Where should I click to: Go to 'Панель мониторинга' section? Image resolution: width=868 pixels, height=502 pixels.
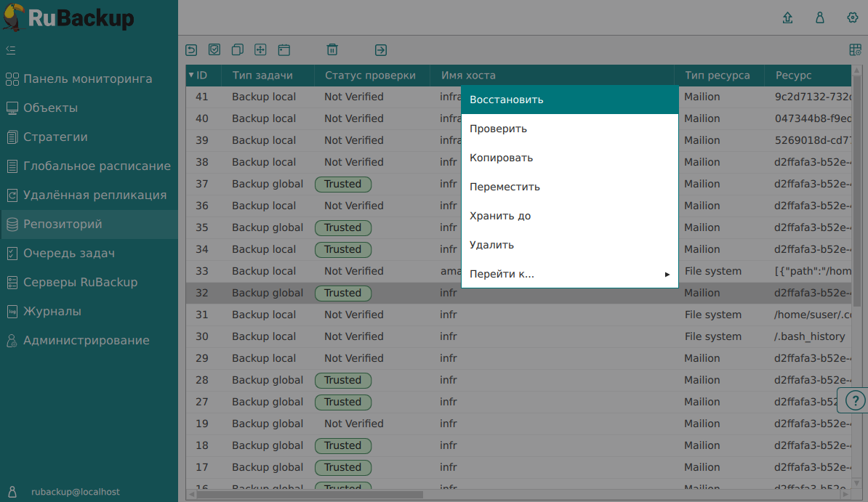click(x=87, y=79)
